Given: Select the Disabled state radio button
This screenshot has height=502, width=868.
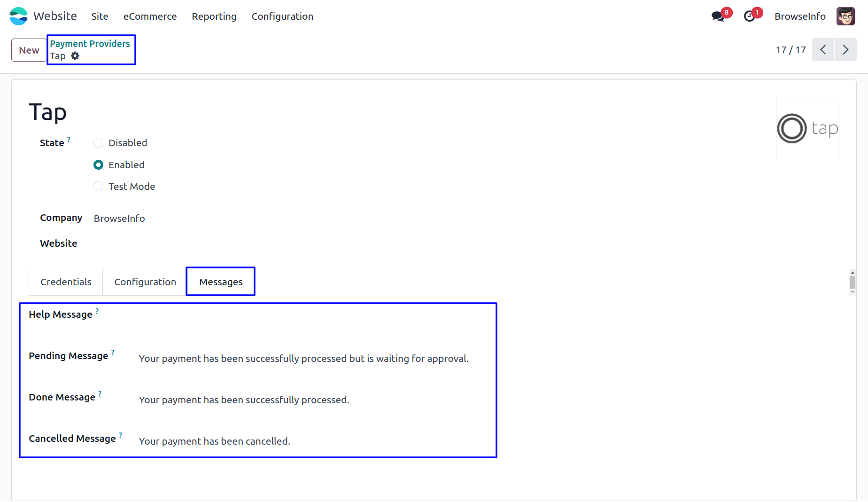Looking at the screenshot, I should (98, 143).
